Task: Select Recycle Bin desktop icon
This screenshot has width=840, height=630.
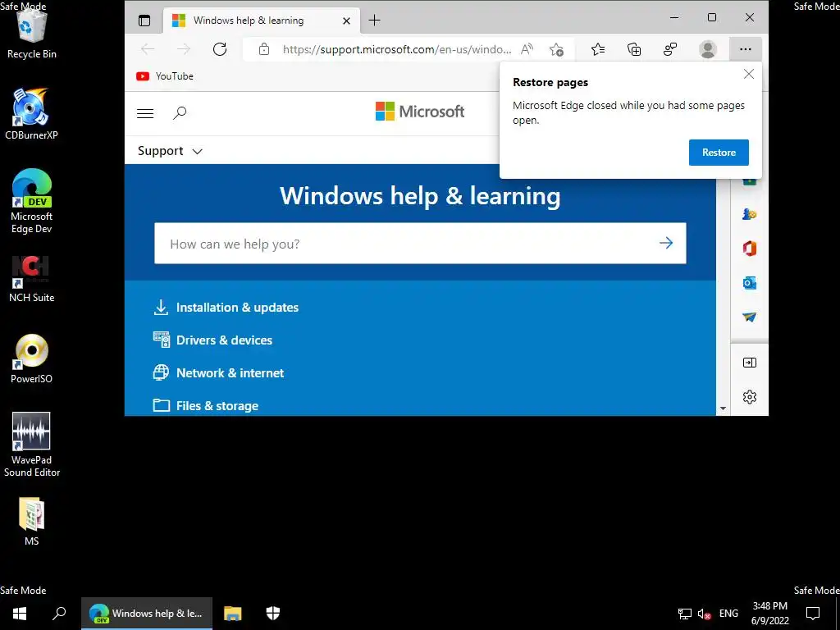Action: point(32,33)
